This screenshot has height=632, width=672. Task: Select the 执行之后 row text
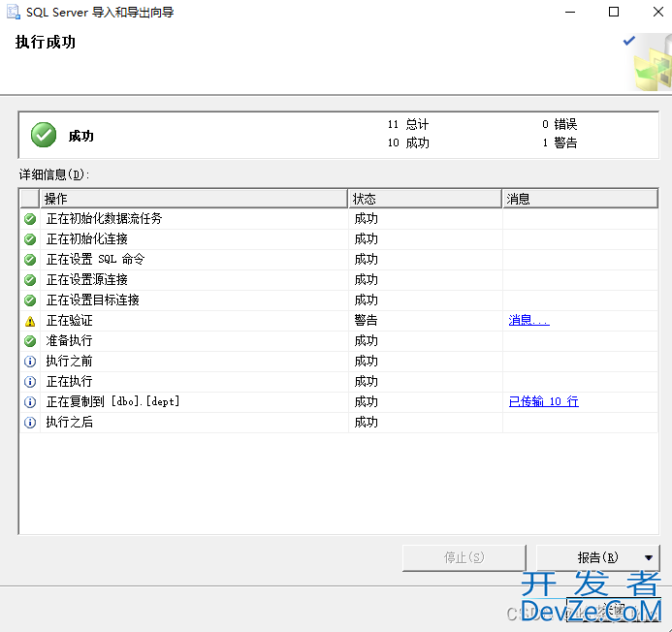pos(70,422)
